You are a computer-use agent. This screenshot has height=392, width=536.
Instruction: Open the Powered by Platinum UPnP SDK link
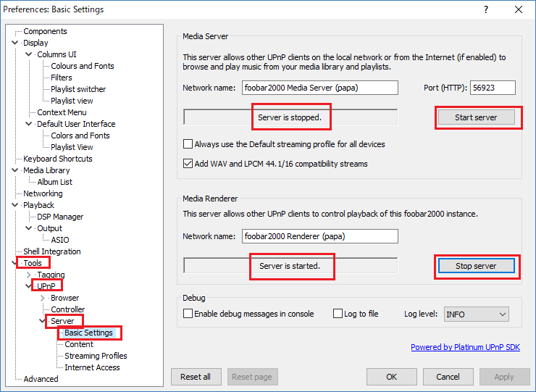coord(465,347)
